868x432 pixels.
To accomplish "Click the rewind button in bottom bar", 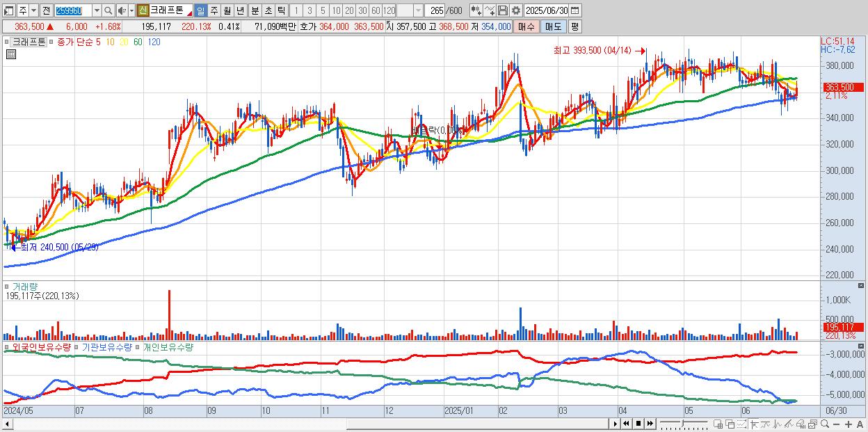I will click(626, 424).
